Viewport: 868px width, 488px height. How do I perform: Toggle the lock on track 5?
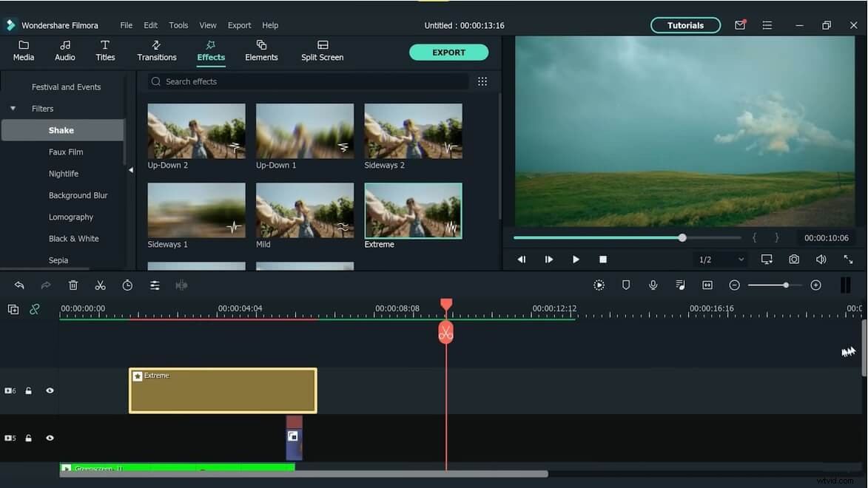click(x=29, y=438)
